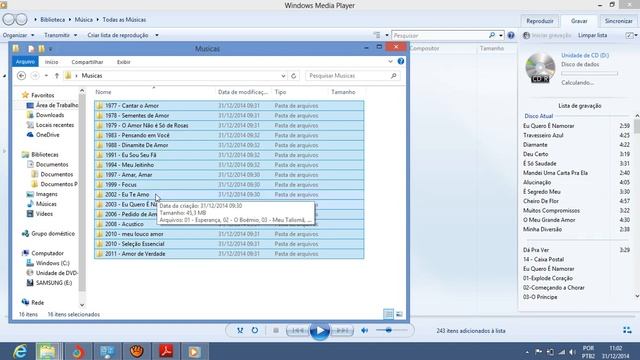Sort by Data de modificação column
Viewport: 640px width, 360px height.
(x=243, y=92)
